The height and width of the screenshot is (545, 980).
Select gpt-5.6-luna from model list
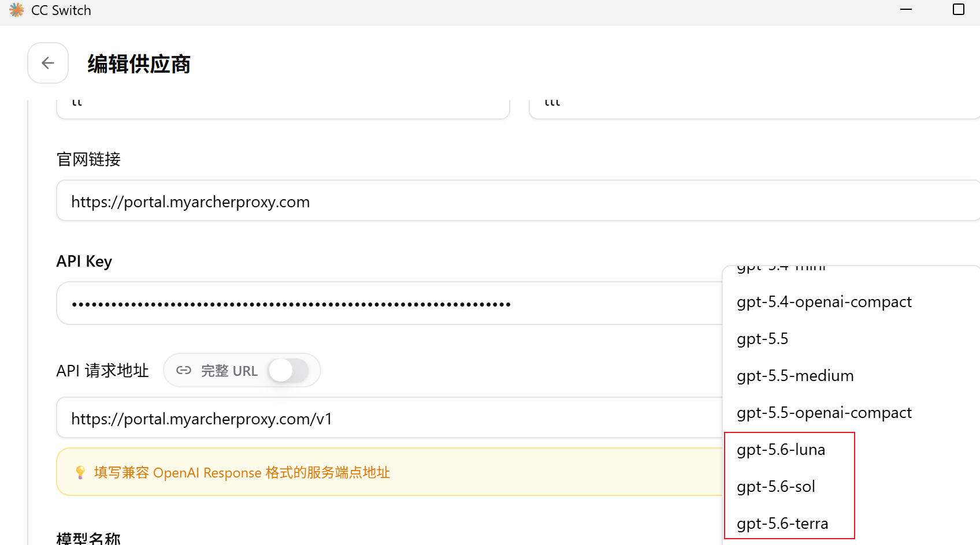(781, 450)
